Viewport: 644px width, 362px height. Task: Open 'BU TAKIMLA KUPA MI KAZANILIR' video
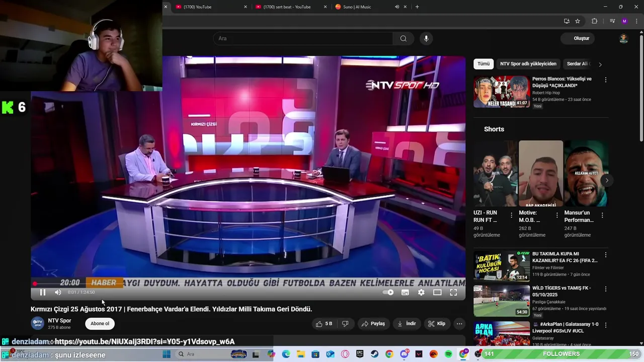(x=501, y=266)
